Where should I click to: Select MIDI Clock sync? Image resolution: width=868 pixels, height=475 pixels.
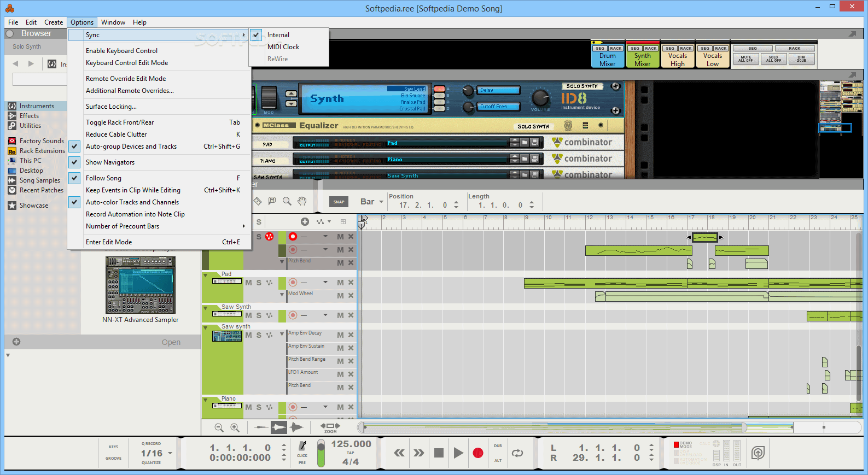tap(289, 47)
